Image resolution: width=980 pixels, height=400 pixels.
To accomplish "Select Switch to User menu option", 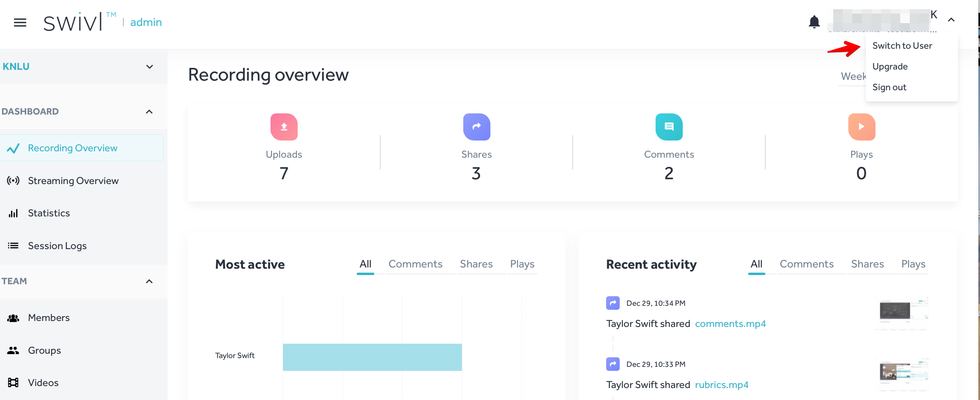I will pyautogui.click(x=902, y=46).
